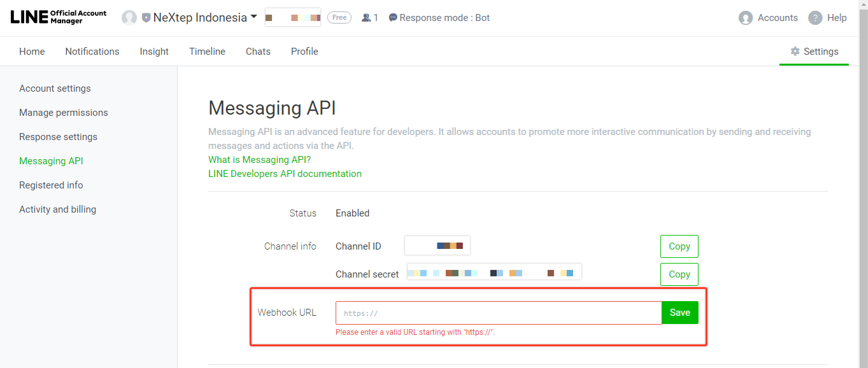Click the Response mode : Bot label

point(445,18)
